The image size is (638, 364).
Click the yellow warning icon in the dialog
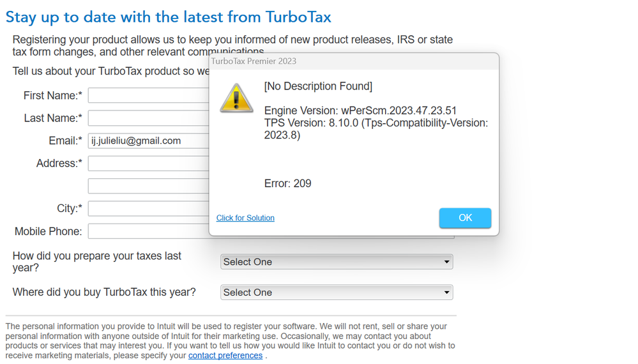point(236,98)
